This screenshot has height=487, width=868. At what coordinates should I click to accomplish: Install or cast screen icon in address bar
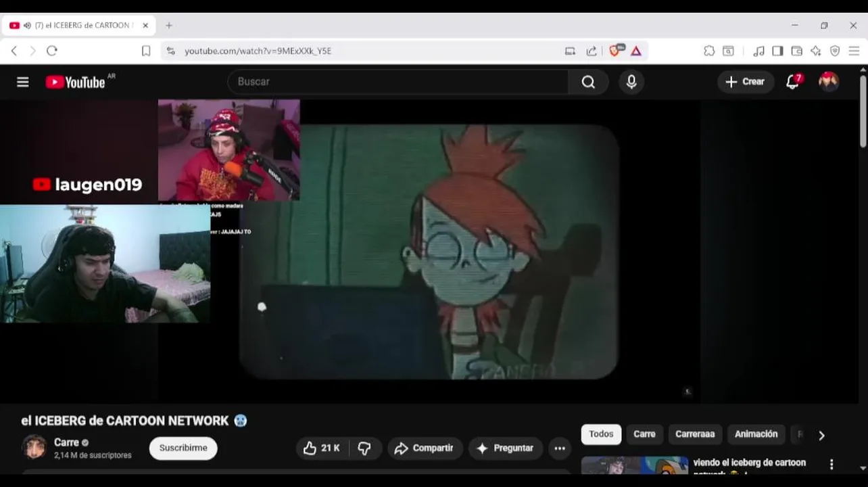coord(570,51)
